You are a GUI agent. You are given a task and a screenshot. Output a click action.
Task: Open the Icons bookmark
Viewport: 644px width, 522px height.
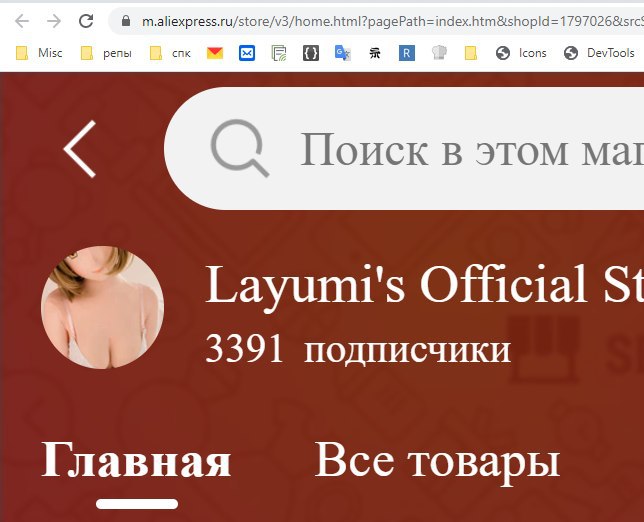521,53
